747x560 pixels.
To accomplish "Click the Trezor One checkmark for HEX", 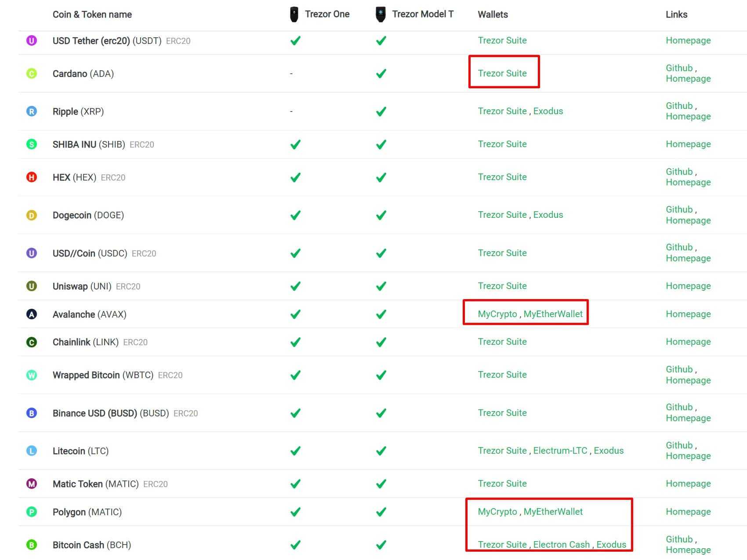I will [295, 177].
